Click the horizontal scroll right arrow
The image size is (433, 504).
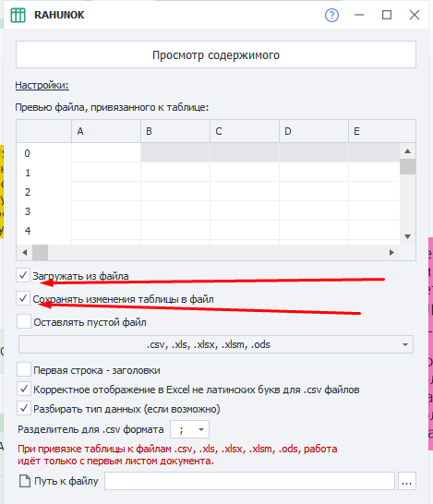pos(391,253)
